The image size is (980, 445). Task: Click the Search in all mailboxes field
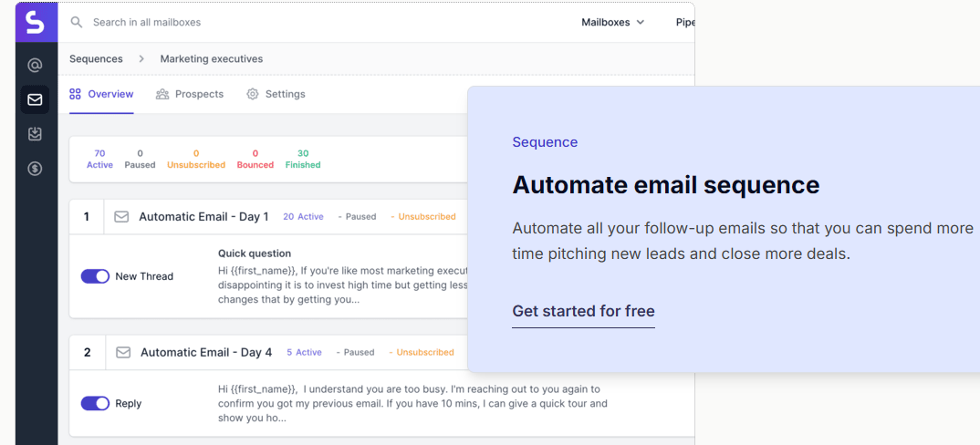tap(274, 22)
